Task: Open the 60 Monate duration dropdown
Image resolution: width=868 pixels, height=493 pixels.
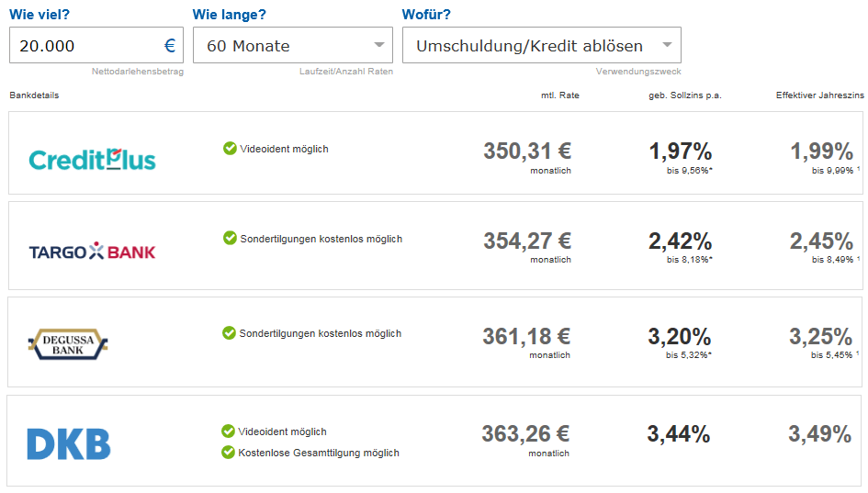Action: coord(293,45)
